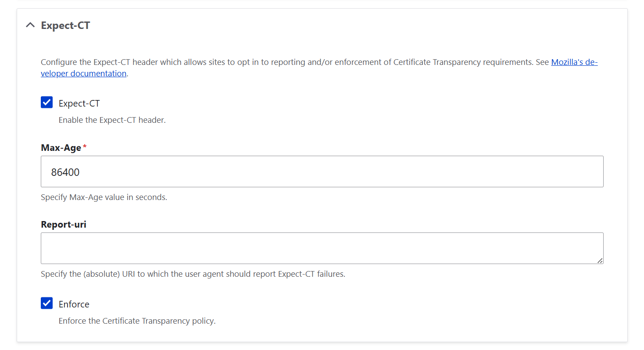Toggle the Expect-CT header enablement checkbox
The height and width of the screenshot is (350, 644).
[x=47, y=102]
